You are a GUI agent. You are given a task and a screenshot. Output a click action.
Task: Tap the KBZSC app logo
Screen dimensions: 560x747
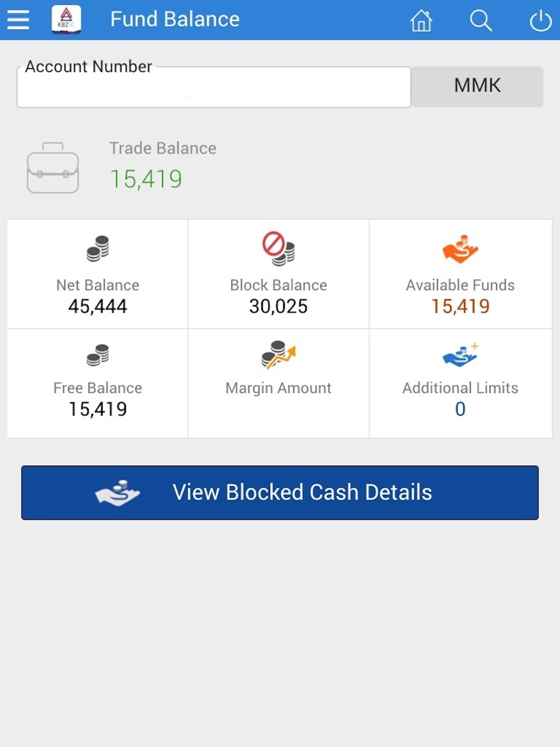point(66,20)
